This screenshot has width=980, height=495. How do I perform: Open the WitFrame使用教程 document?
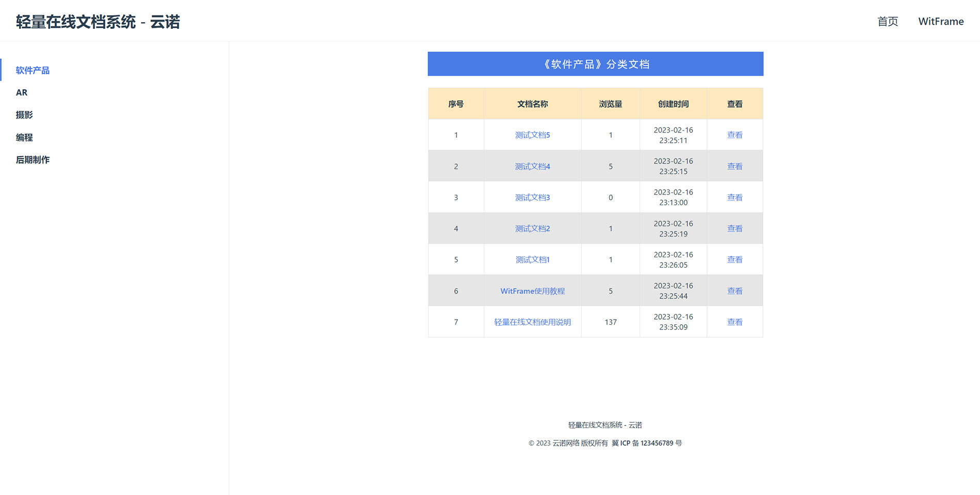532,290
